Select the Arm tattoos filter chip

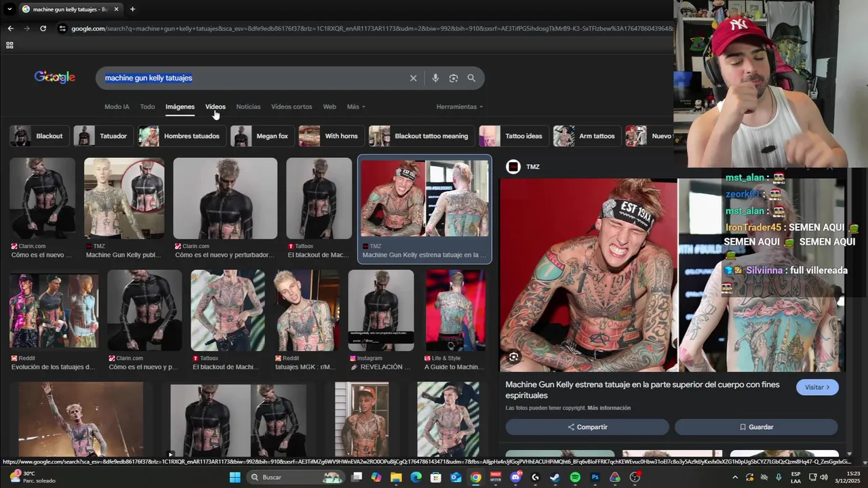587,136
